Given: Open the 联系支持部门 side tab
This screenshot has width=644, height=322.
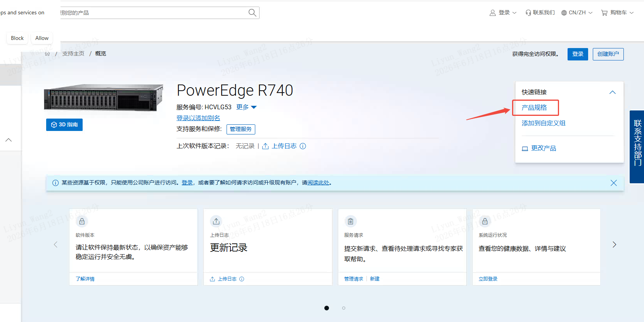Looking at the screenshot, I should tap(637, 147).
